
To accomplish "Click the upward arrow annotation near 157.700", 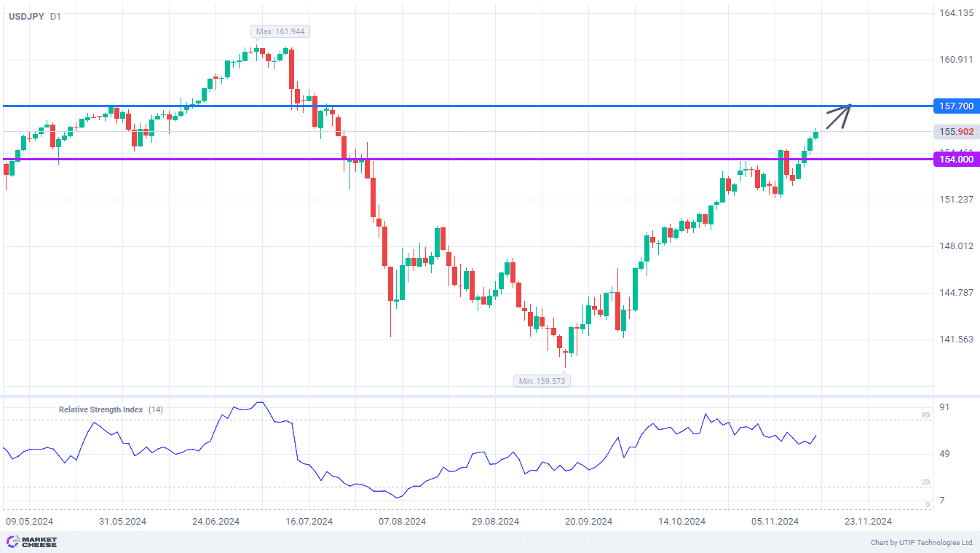I will coord(838,117).
